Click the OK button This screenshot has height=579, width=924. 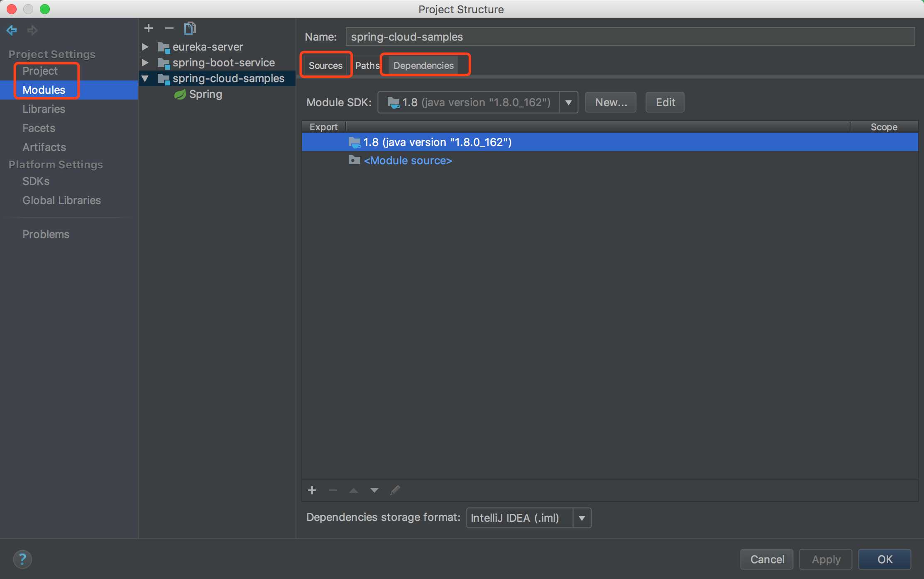point(885,560)
